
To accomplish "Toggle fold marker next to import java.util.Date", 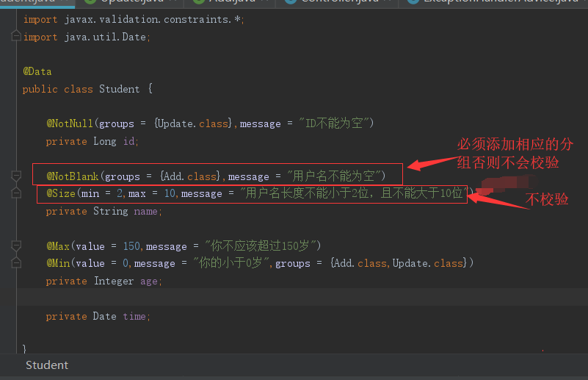I will point(16,37).
